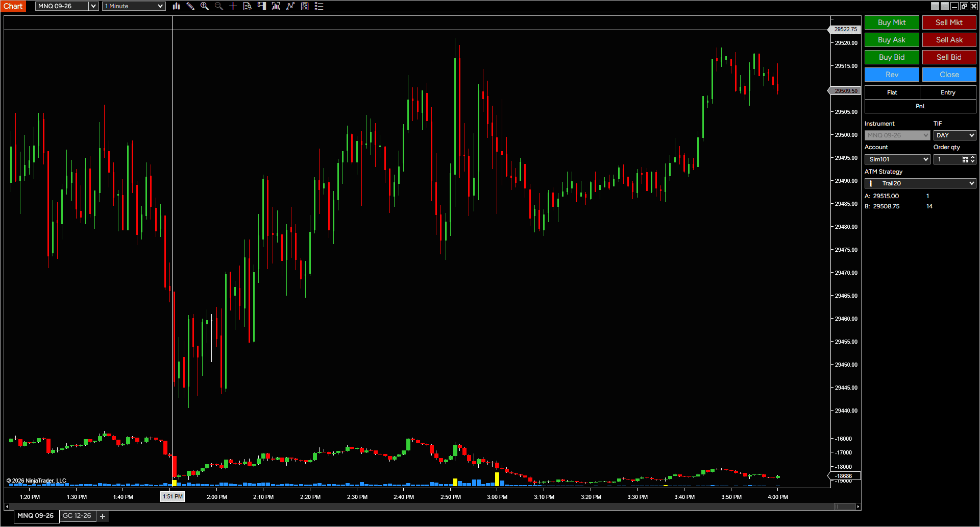Viewport: 980px width, 527px height.
Task: Open the bar type chart style icon
Action: point(176,6)
